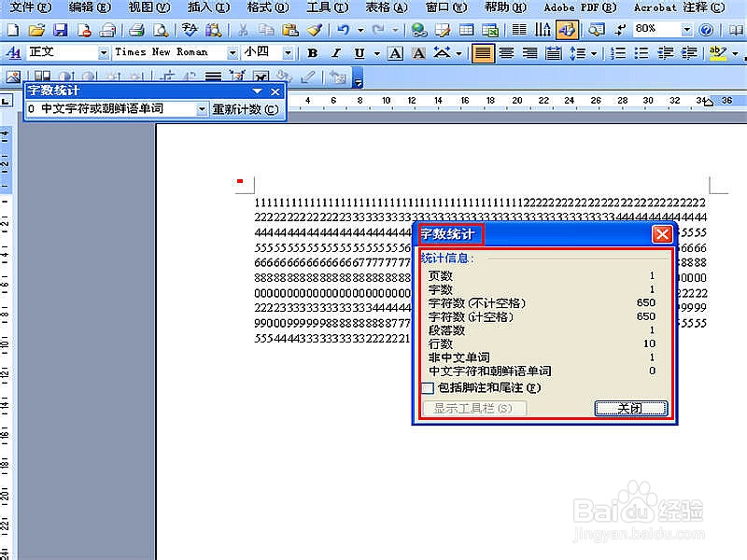The image size is (747, 560).
Task: Click the tab stop selector on ruler
Action: (6, 101)
